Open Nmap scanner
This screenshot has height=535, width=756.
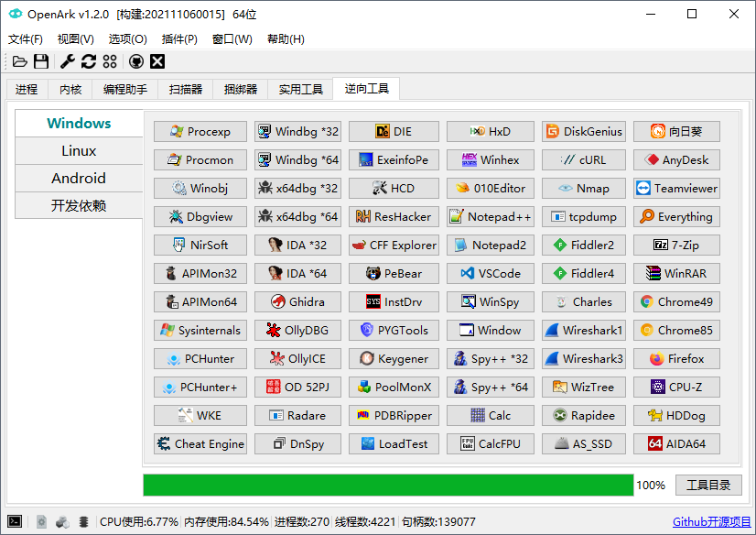pyautogui.click(x=584, y=189)
